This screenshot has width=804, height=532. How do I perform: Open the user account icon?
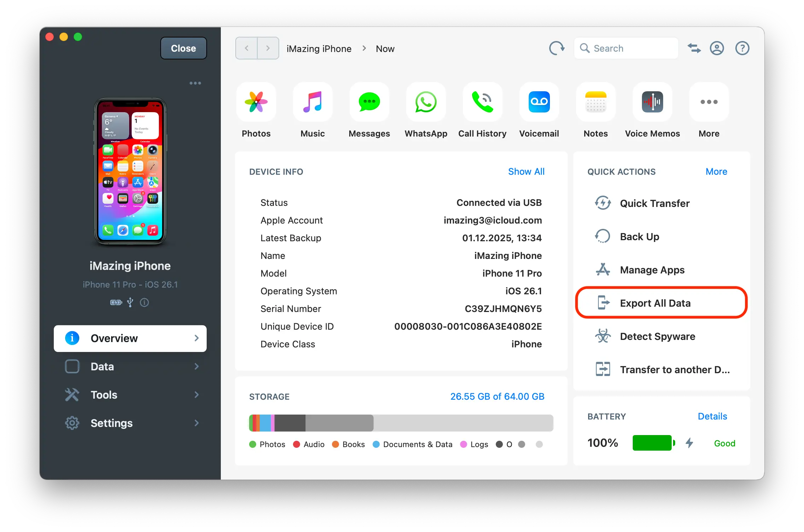tap(717, 48)
